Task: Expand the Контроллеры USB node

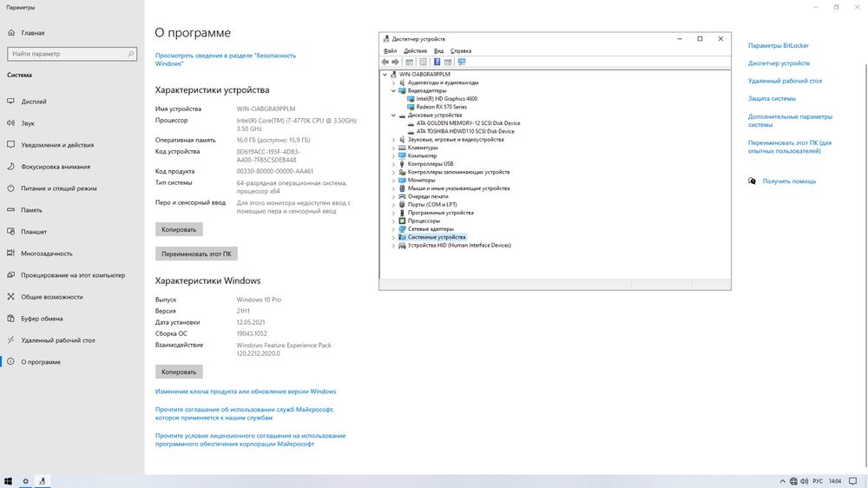Action: coord(393,164)
